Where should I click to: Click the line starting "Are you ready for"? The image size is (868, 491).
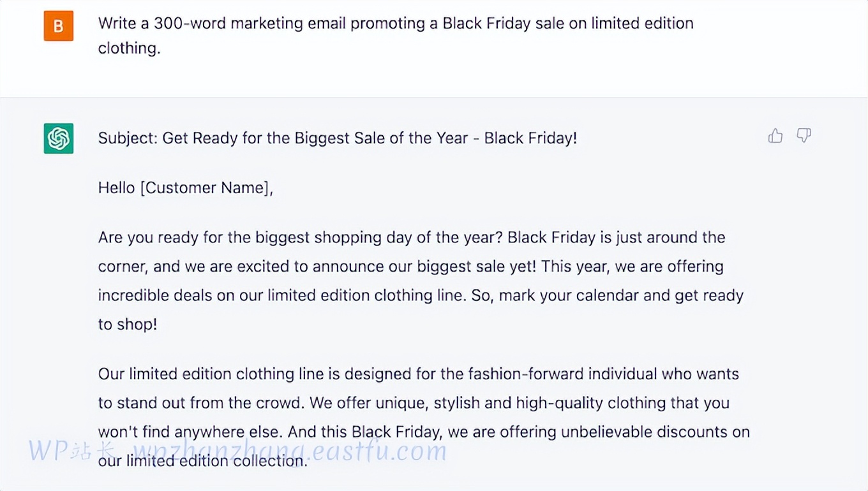tap(411, 237)
